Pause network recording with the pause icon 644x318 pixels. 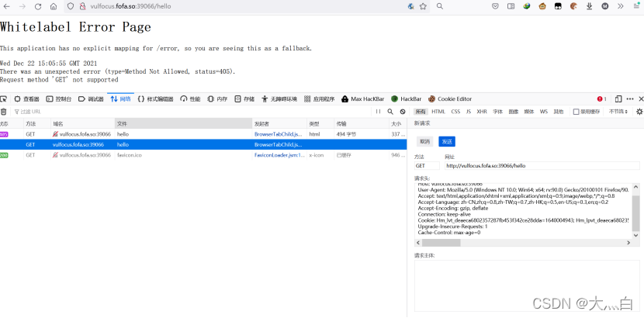(379, 112)
